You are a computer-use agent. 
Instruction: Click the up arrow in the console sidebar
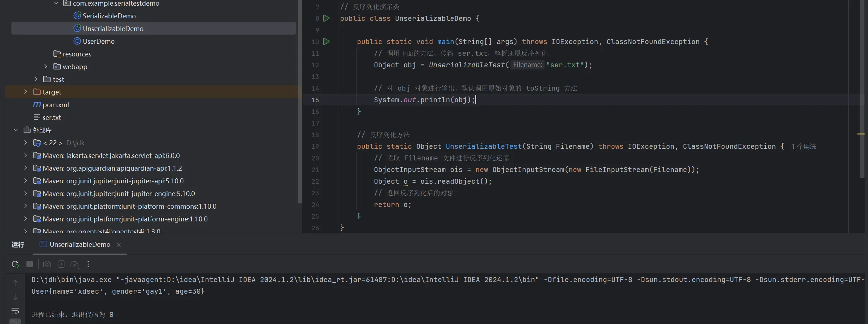pos(15,283)
